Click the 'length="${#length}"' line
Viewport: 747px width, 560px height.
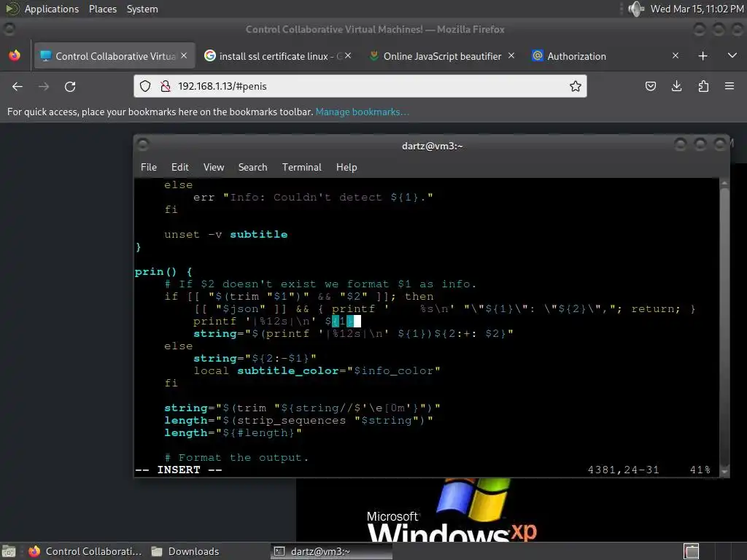point(233,433)
